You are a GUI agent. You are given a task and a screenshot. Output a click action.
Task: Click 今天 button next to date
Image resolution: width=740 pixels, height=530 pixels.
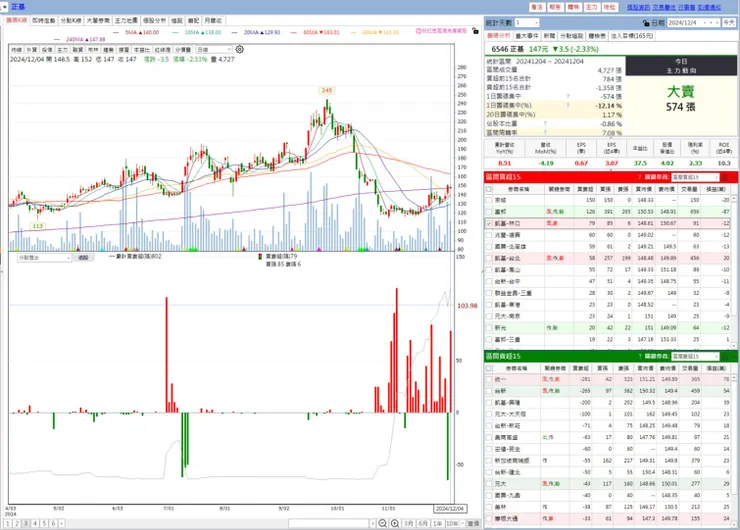coord(729,23)
